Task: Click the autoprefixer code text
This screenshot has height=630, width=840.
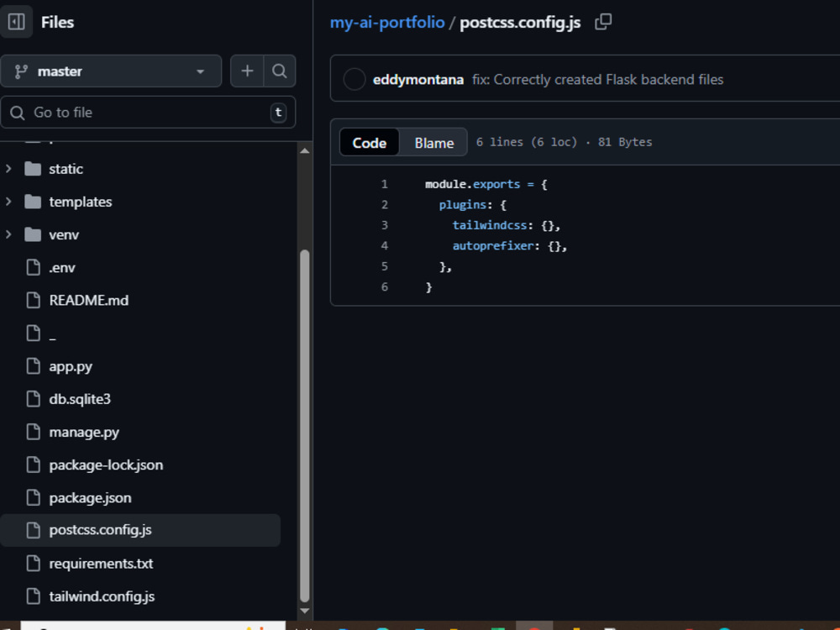Action: coord(493,246)
